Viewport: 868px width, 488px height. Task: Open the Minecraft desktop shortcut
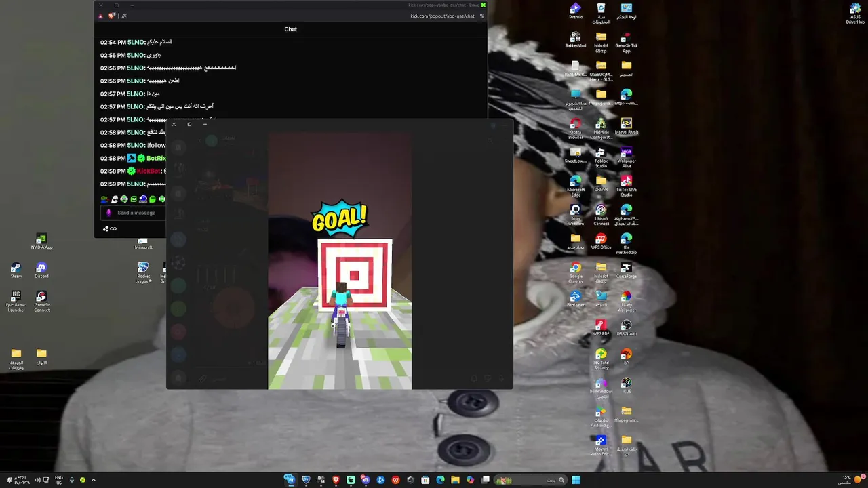(x=143, y=244)
